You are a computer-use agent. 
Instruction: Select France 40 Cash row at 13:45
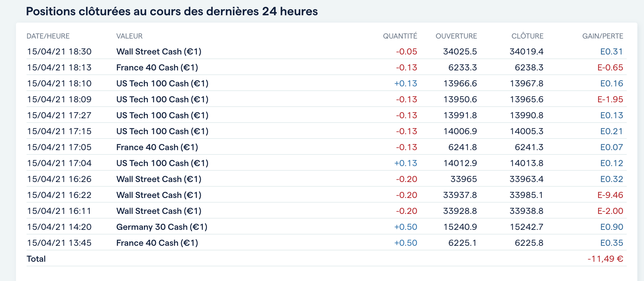[157, 243]
